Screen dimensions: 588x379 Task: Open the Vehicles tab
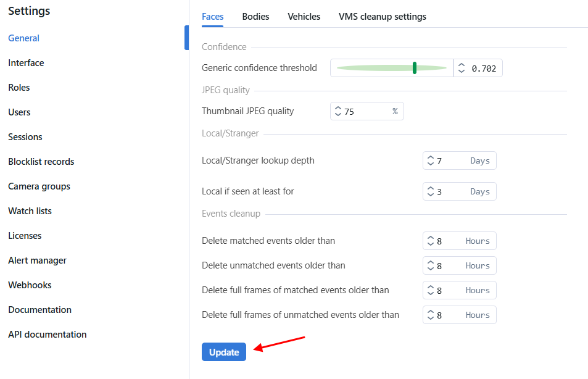(304, 17)
